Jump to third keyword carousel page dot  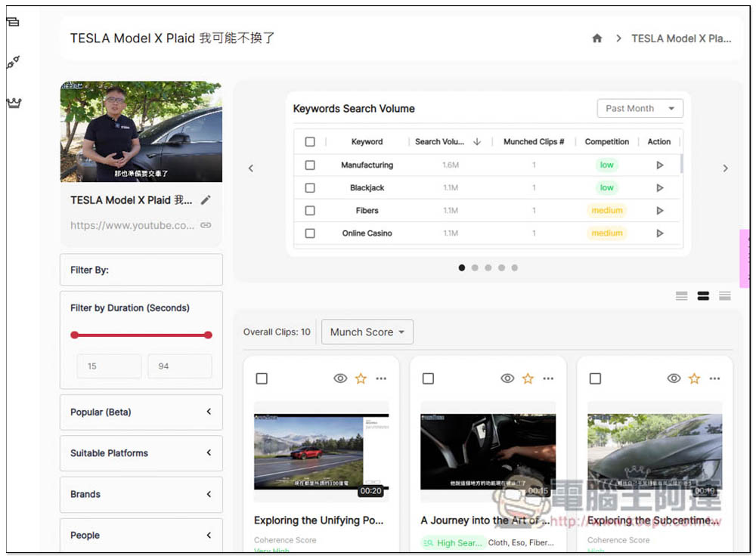click(x=488, y=267)
